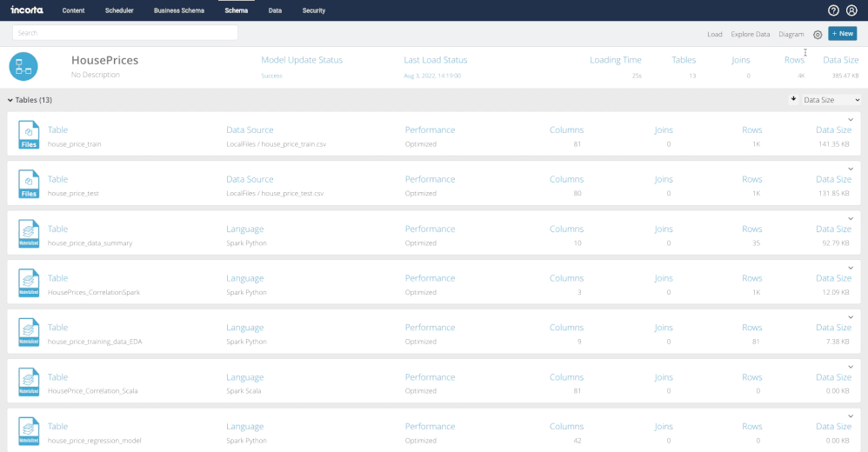
Task: Click the HousePrices_CorrelationSpark table icon
Action: coord(29,283)
